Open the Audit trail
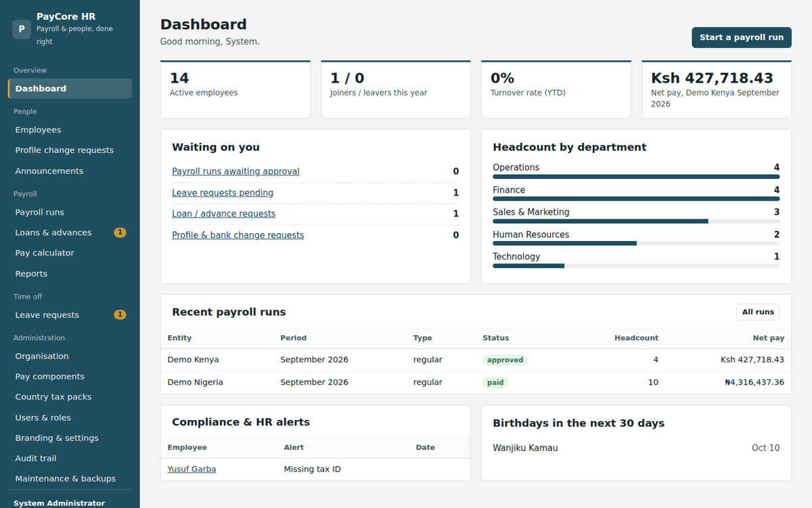Screen dimensions: 812x508 pos(70,459)
